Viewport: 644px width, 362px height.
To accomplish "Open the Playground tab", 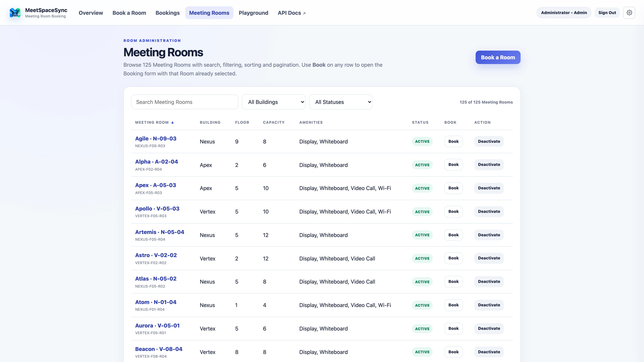I will pyautogui.click(x=254, y=13).
